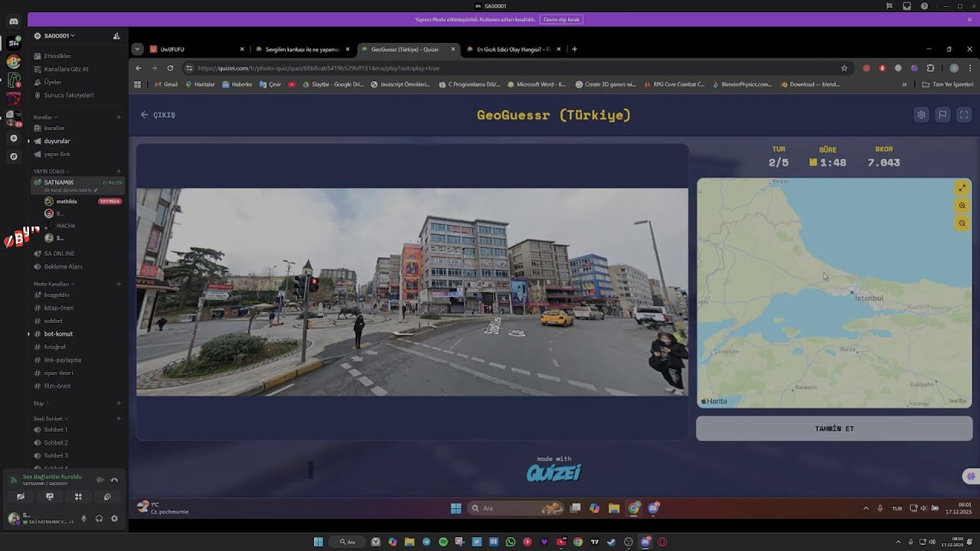Click the browser address bar

(513, 68)
